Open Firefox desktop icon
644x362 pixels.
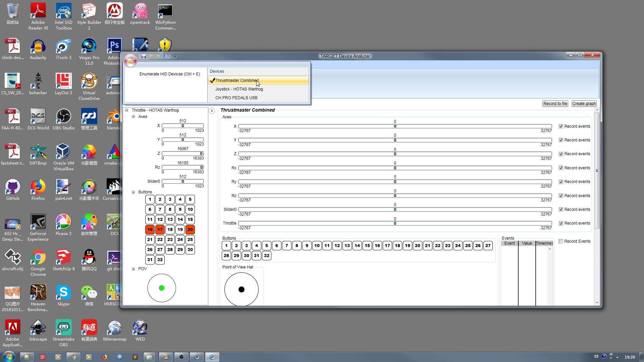[38, 190]
